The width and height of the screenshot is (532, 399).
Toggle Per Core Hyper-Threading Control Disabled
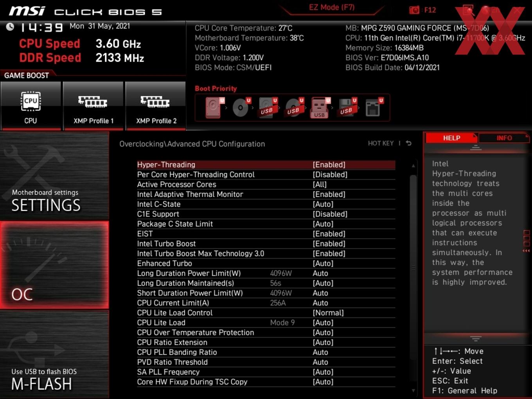[330, 174]
